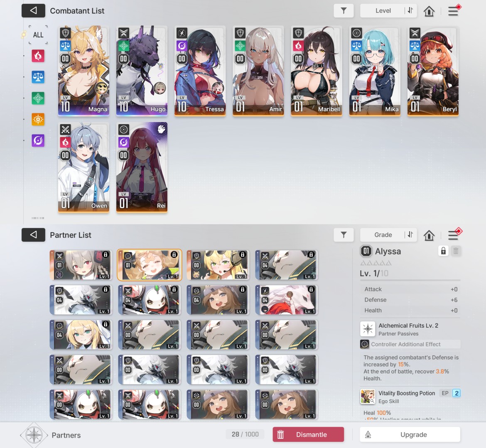
Task: Select Amir combatant card
Action: (258, 71)
